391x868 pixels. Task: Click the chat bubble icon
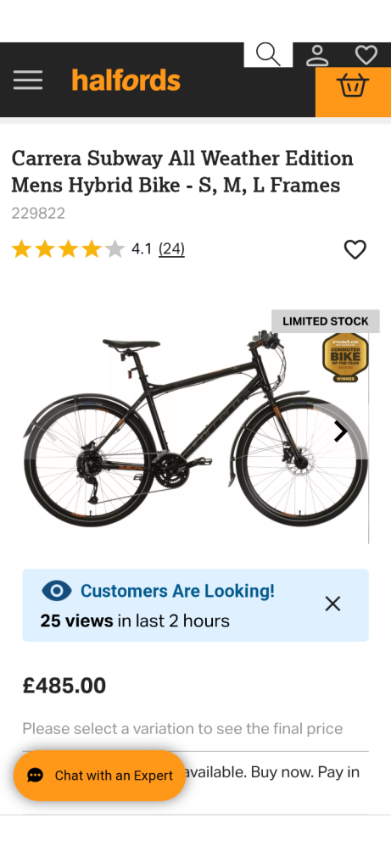tap(35, 776)
